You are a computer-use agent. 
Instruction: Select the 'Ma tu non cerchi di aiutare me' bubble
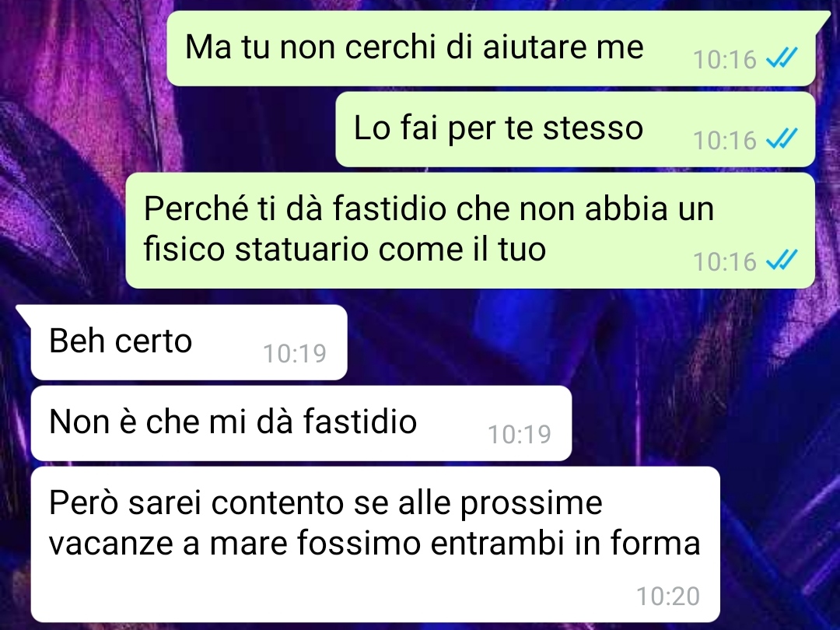491,48
